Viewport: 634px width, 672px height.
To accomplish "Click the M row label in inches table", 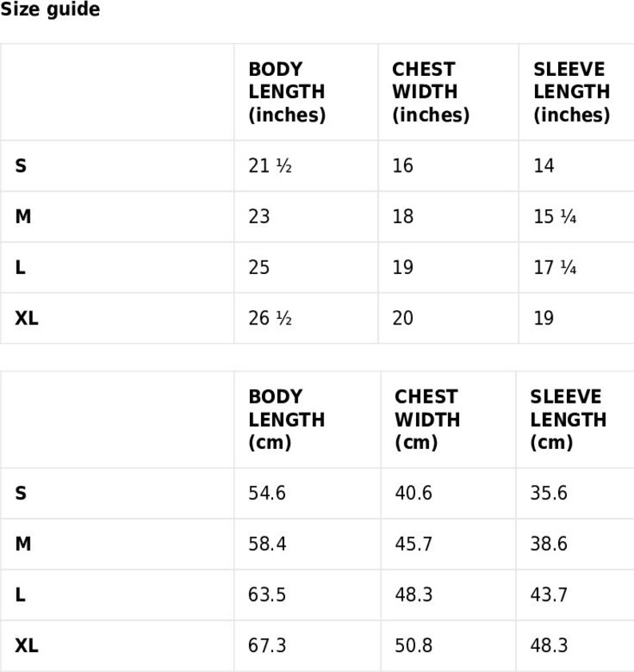I will point(23,217).
